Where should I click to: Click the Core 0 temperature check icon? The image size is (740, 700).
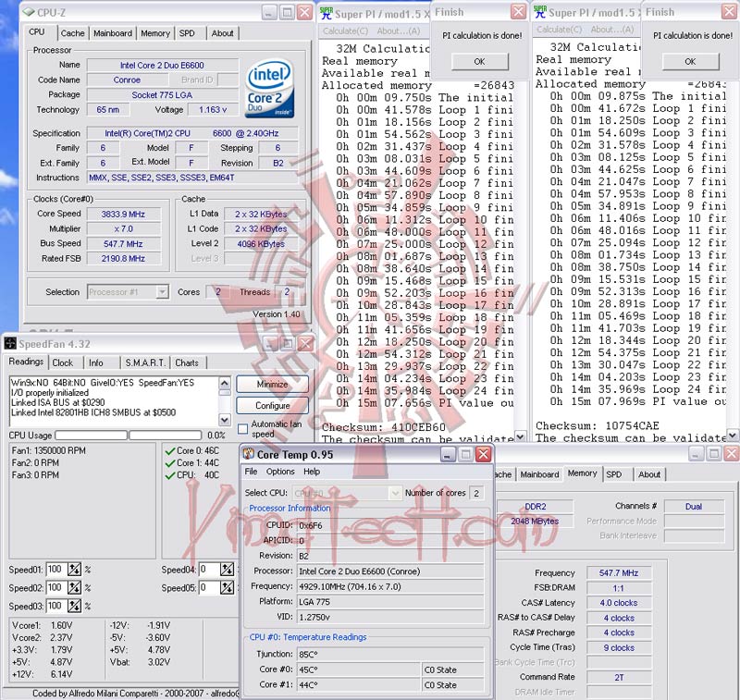(170, 451)
